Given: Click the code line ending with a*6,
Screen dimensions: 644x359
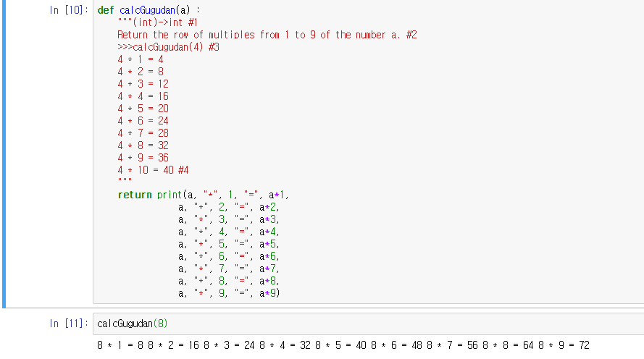Looking at the screenshot, I should pos(229,256).
